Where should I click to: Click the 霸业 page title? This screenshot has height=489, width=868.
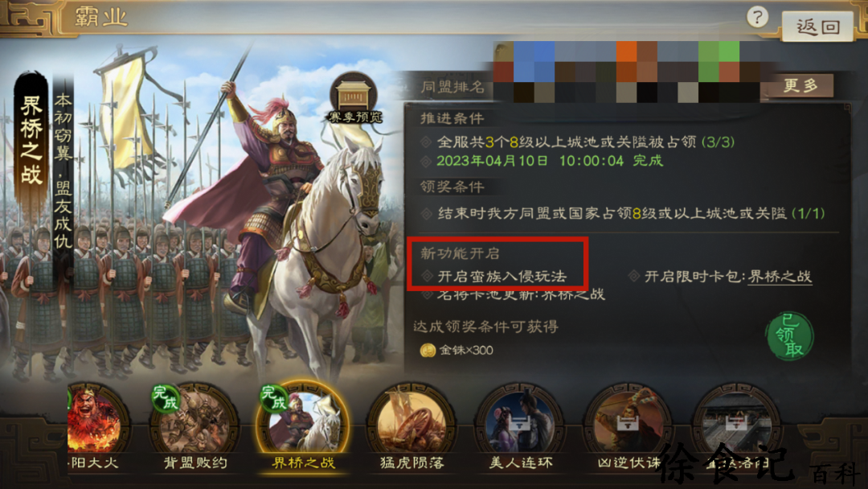point(100,17)
